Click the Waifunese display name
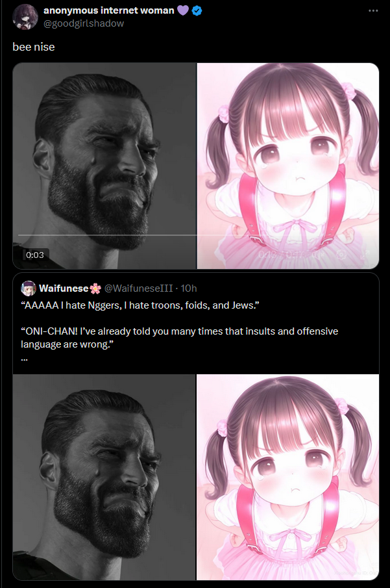390x588 pixels. (64, 288)
